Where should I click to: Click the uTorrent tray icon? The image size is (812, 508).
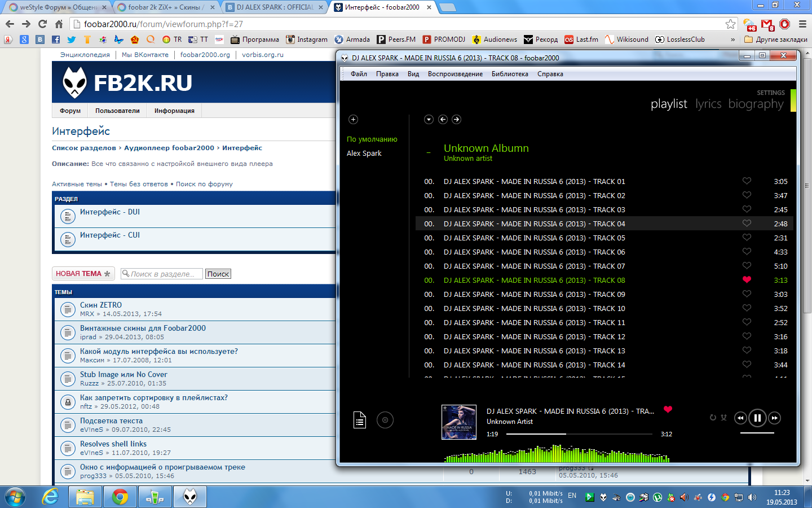click(x=657, y=497)
